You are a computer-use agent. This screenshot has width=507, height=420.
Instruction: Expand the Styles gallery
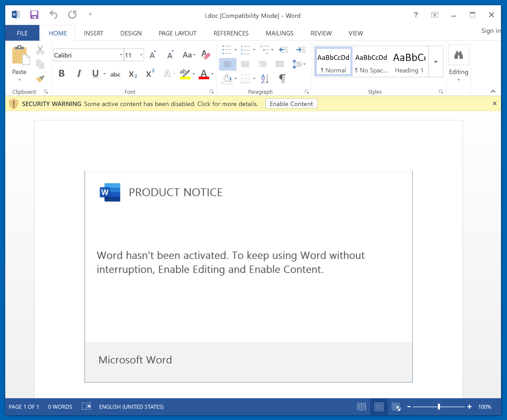click(x=436, y=62)
